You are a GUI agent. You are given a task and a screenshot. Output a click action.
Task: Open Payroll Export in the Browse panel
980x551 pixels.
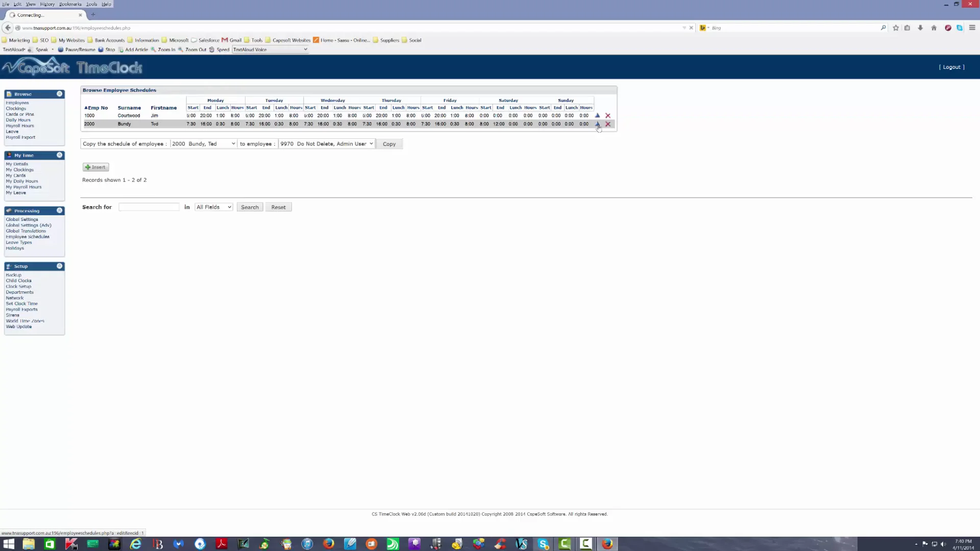21,137
